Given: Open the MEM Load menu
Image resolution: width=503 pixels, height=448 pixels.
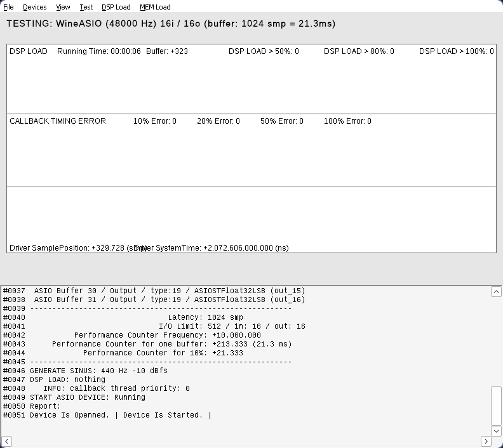Looking at the screenshot, I should click(x=155, y=7).
